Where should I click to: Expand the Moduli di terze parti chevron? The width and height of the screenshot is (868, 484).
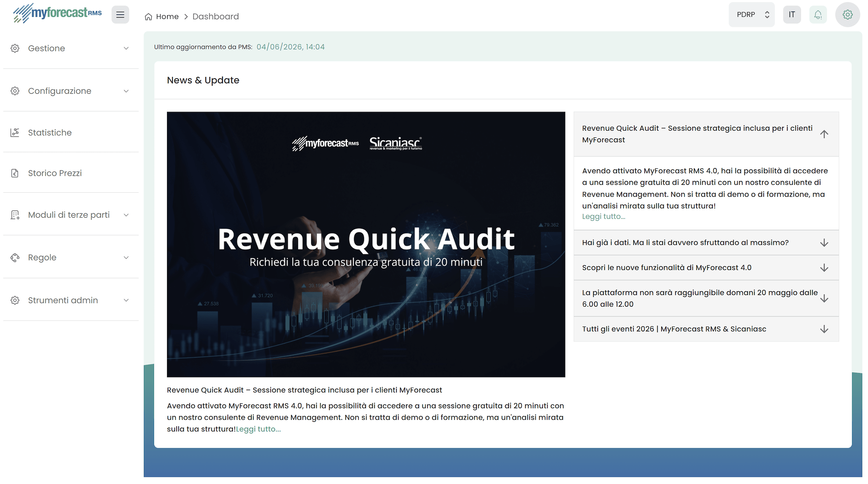(126, 215)
